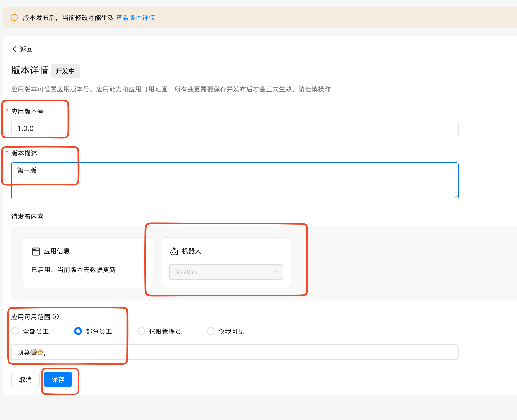Open the Moltbot robot selection dropdown
The width and height of the screenshot is (517, 420).
point(226,272)
